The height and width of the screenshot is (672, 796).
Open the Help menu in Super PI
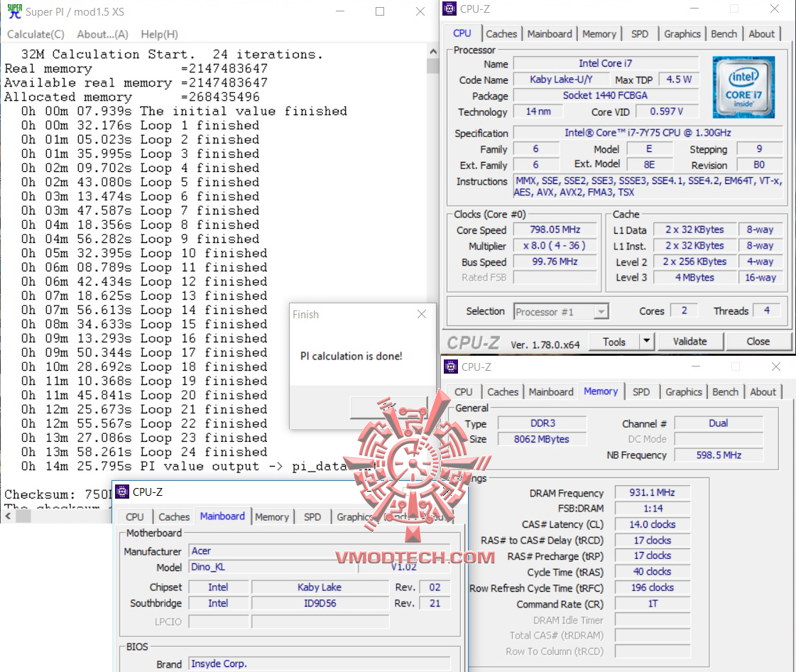[159, 34]
